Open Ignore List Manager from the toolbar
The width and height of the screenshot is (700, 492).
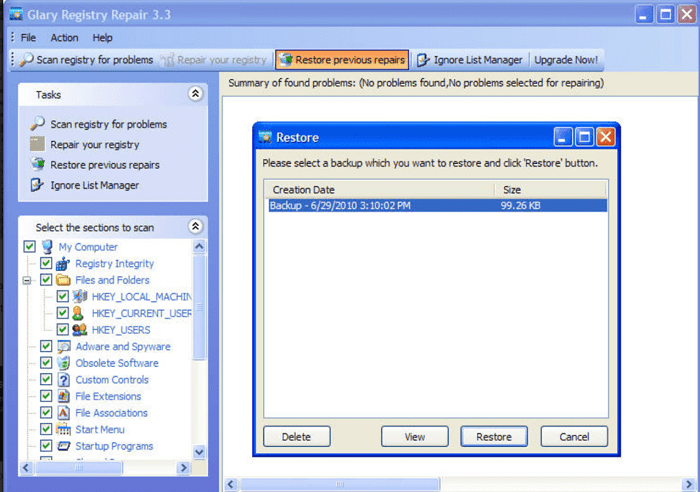(470, 60)
